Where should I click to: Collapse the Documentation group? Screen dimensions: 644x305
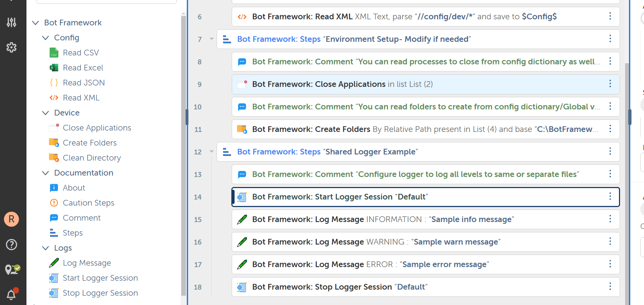tap(45, 173)
